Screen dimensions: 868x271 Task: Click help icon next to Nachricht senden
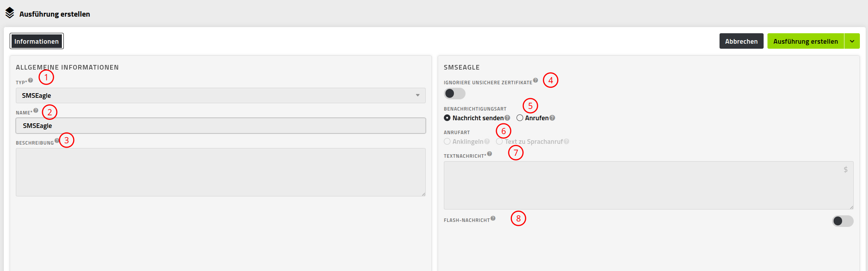point(507,118)
